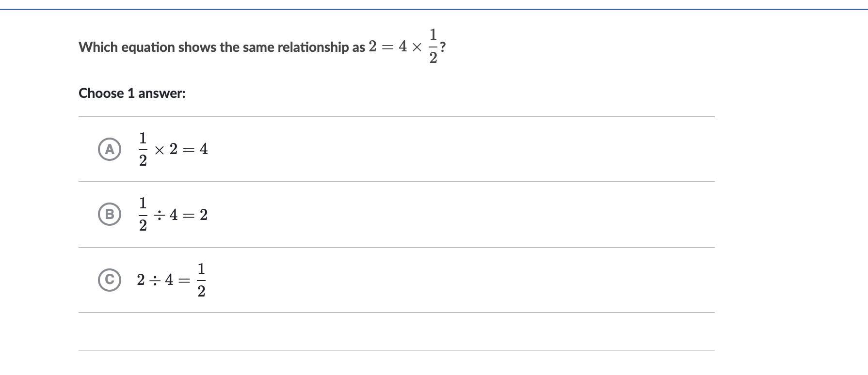Image resolution: width=868 pixels, height=375 pixels.
Task: Click the "= 4" result in option A
Action: [x=196, y=149]
